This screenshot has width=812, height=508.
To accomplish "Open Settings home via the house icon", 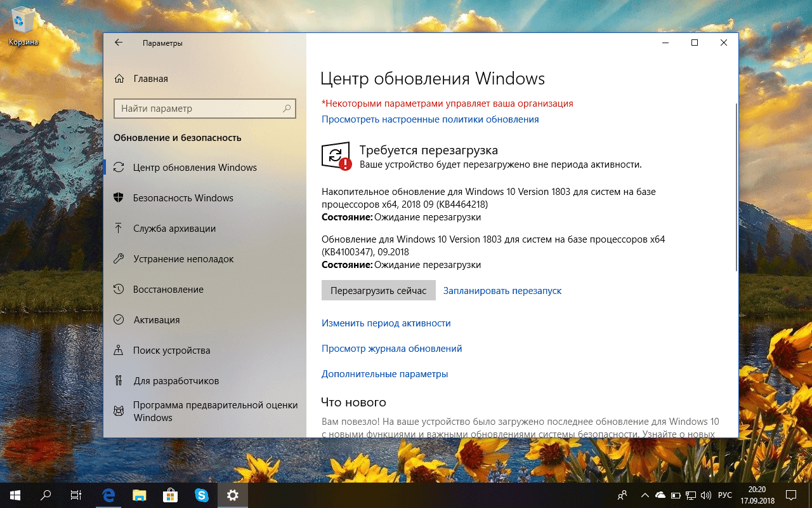I will click(x=120, y=78).
